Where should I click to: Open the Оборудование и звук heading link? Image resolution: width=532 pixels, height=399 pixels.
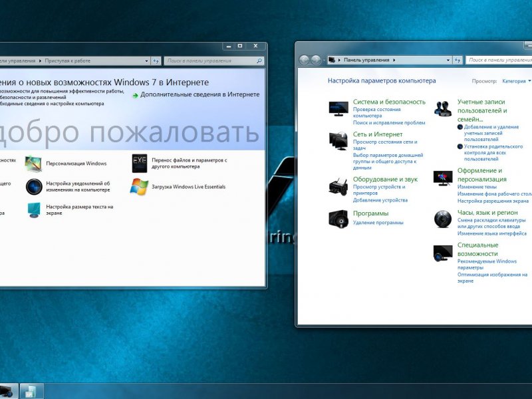pyautogui.click(x=385, y=179)
